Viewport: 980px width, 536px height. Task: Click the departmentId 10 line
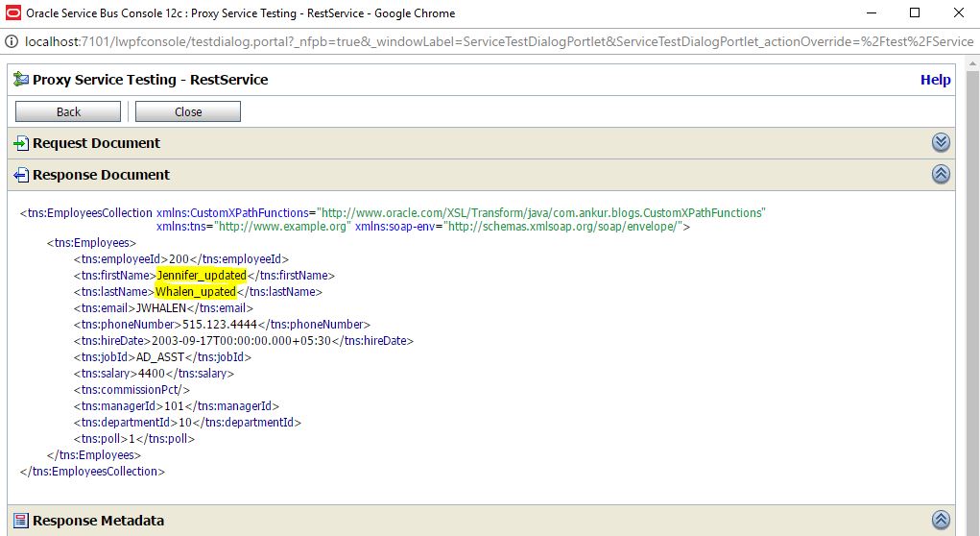point(187,422)
